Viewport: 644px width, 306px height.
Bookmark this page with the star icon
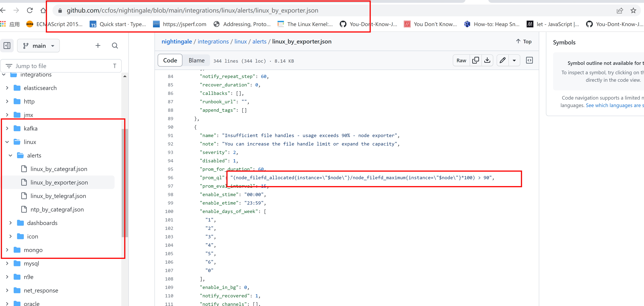(634, 10)
